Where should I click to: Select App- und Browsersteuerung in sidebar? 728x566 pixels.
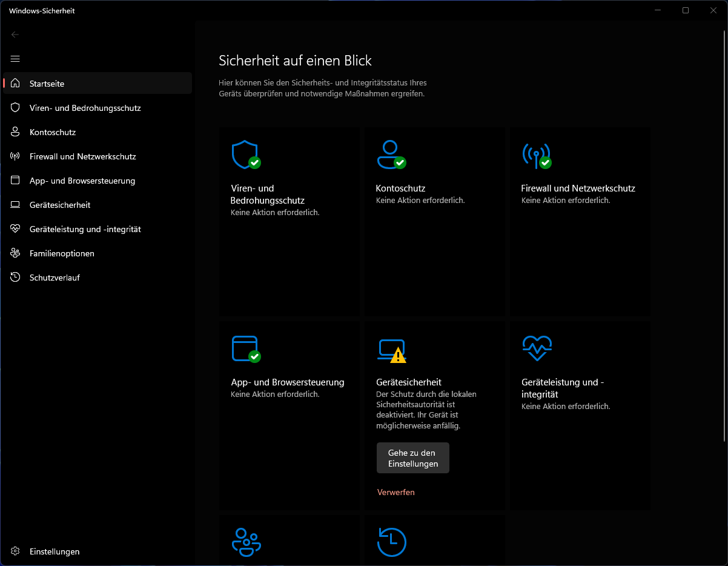click(x=98, y=180)
